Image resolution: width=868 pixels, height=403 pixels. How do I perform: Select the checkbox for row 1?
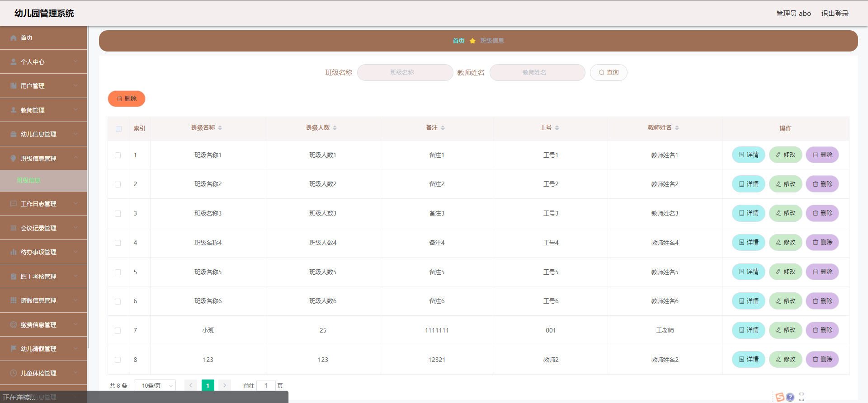[x=118, y=155]
